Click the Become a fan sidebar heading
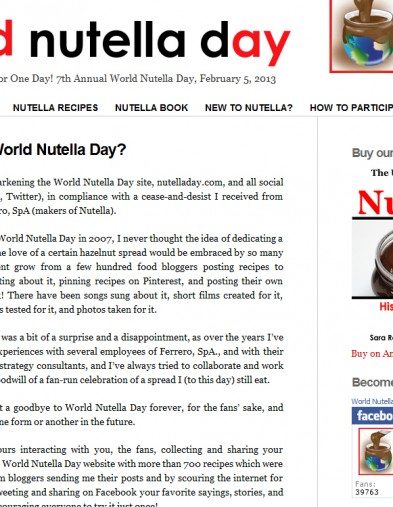 [372, 382]
